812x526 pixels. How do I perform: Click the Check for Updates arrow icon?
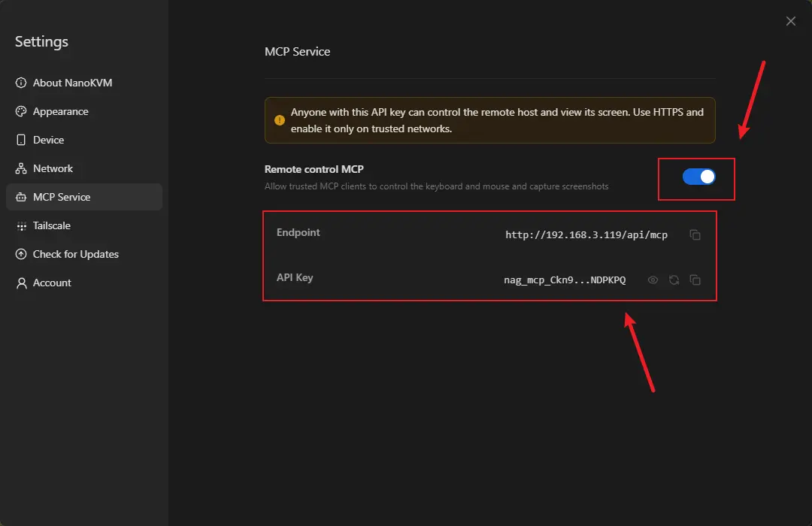pyautogui.click(x=21, y=254)
